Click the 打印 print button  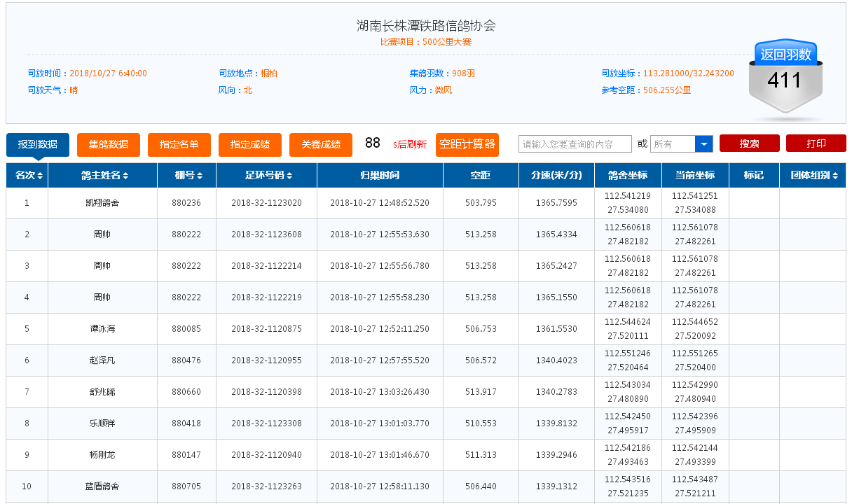coord(816,143)
